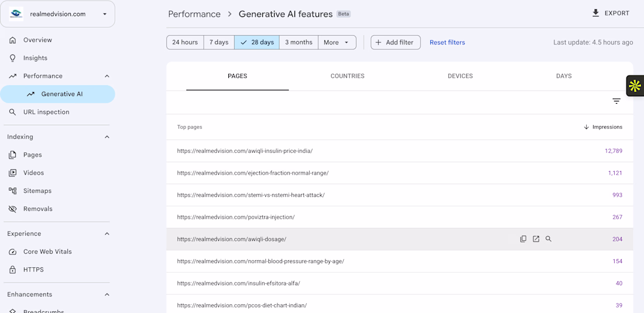Click the Sitemaps tree icon
The height and width of the screenshot is (313, 644).
click(13, 191)
